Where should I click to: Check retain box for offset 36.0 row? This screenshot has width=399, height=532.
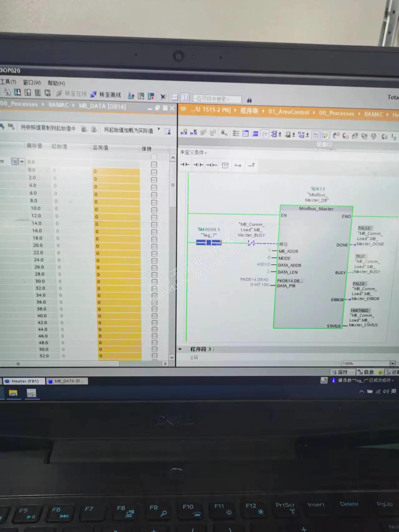154,302
